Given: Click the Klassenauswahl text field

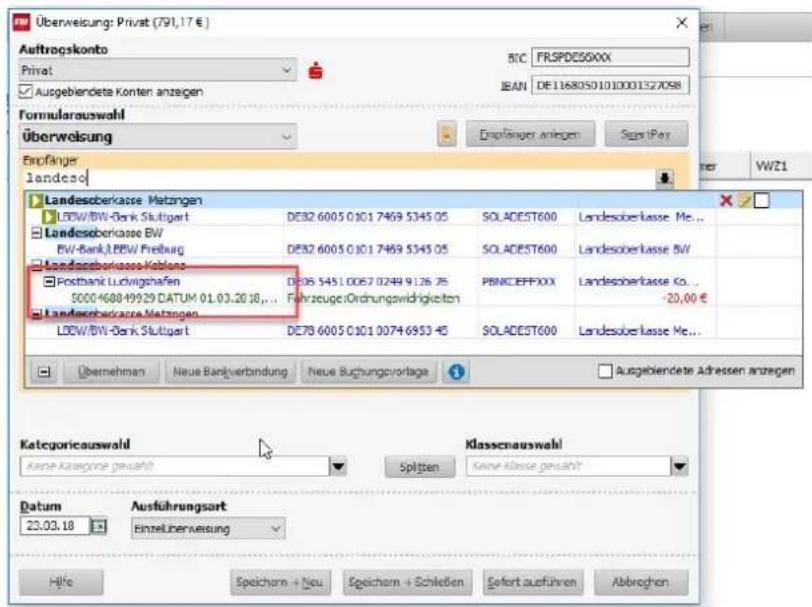Looking at the screenshot, I should (x=568, y=466).
